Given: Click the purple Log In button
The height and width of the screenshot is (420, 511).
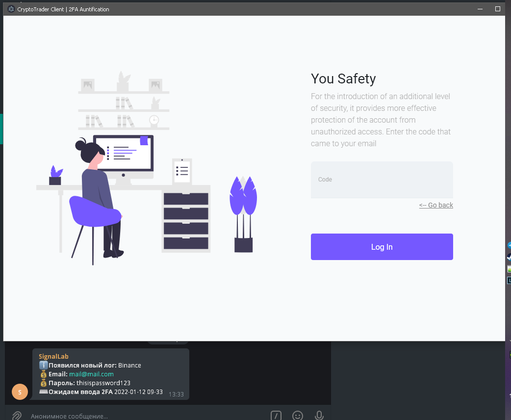Looking at the screenshot, I should [x=382, y=247].
